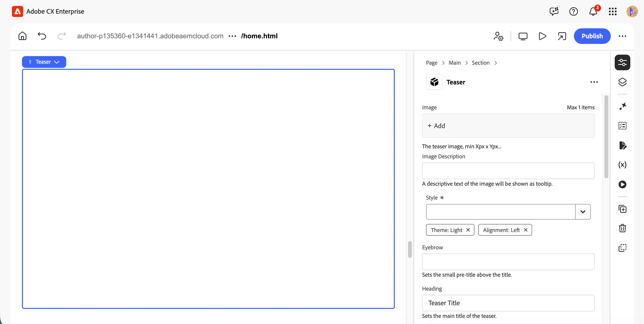
Task: Focus the Eyebrow text field
Action: (508, 262)
